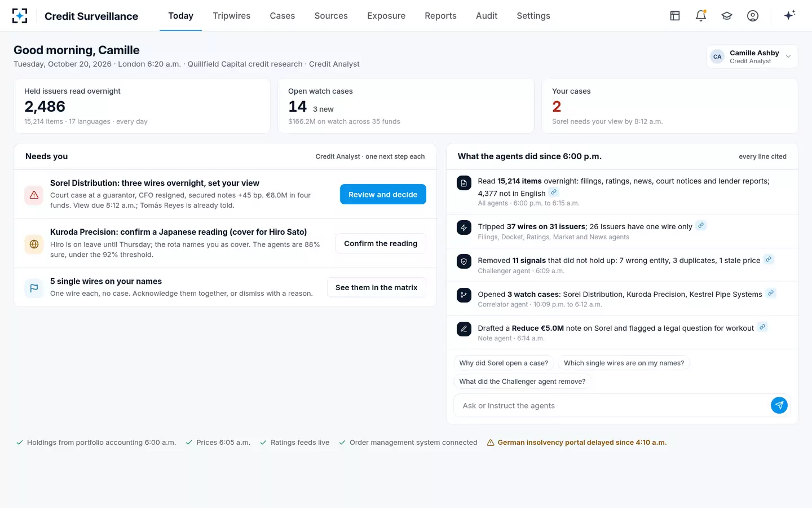The image size is (812, 508).
Task: Launch the AI sparkle assistant icon
Action: tap(789, 15)
